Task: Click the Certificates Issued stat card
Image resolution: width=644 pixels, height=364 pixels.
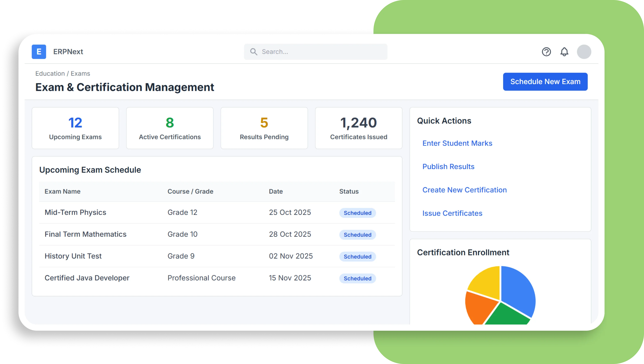Action: tap(358, 128)
